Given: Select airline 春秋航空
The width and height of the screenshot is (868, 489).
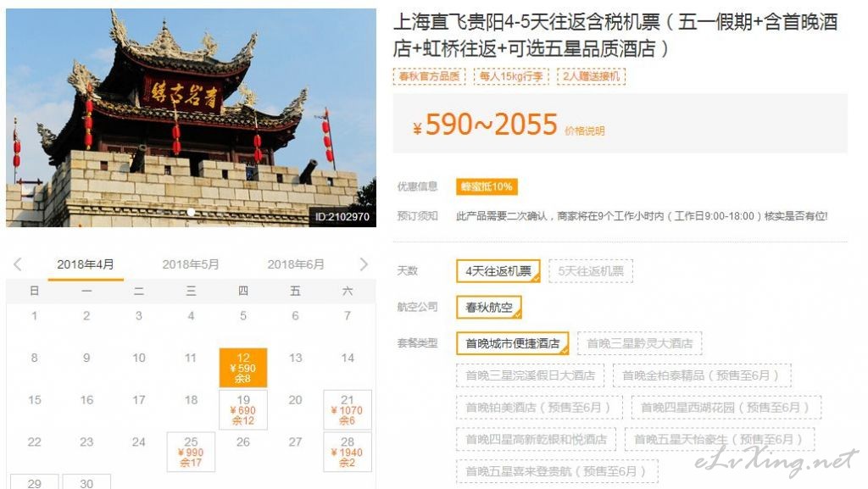Looking at the screenshot, I should tap(489, 307).
